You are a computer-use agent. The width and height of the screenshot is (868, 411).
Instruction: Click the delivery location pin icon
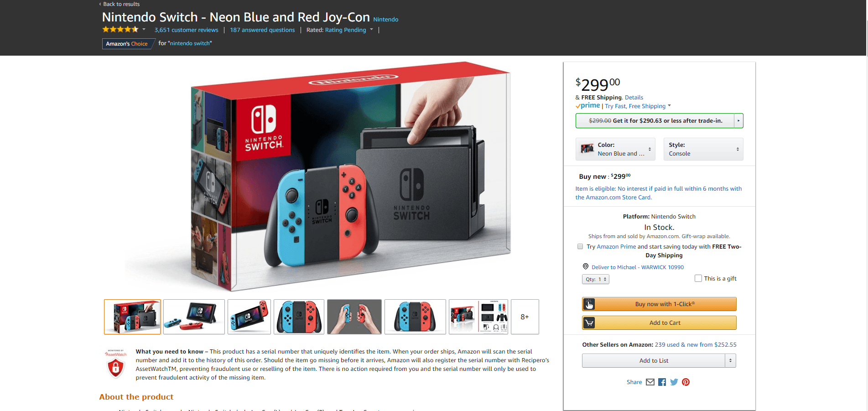(586, 267)
